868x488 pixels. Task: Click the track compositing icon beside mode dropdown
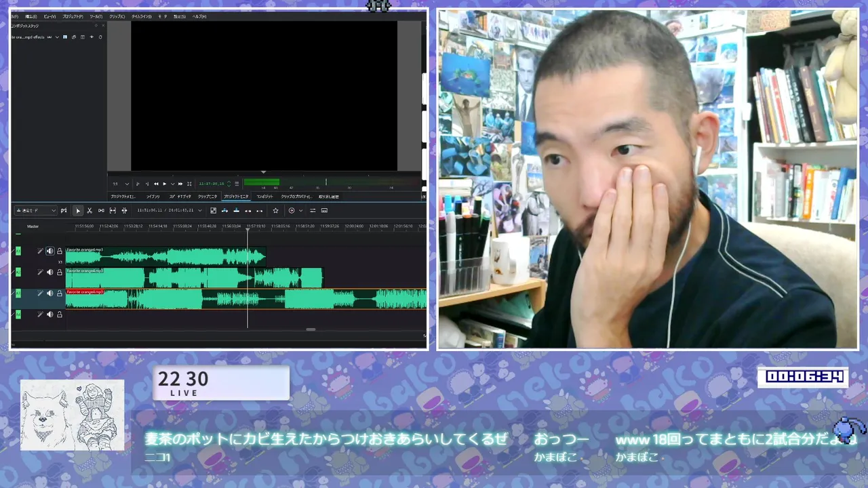pos(64,210)
